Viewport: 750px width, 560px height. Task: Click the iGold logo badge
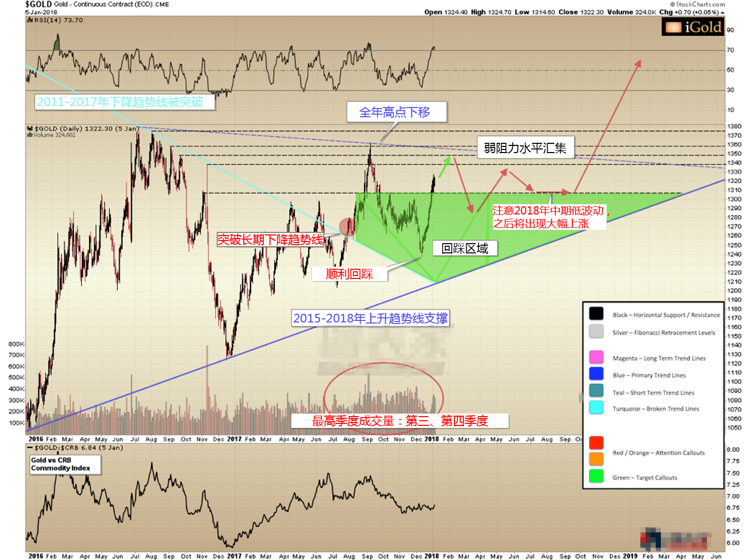pos(693,27)
